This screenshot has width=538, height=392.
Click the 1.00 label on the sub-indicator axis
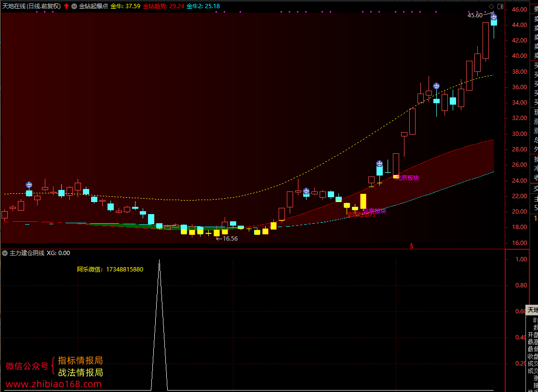click(521, 259)
